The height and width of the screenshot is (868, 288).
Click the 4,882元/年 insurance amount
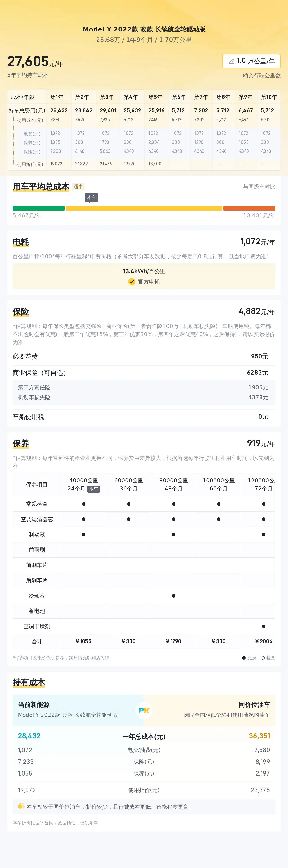click(257, 311)
